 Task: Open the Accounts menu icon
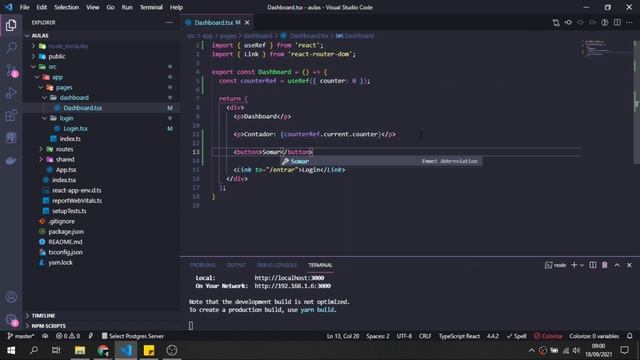coord(11,297)
